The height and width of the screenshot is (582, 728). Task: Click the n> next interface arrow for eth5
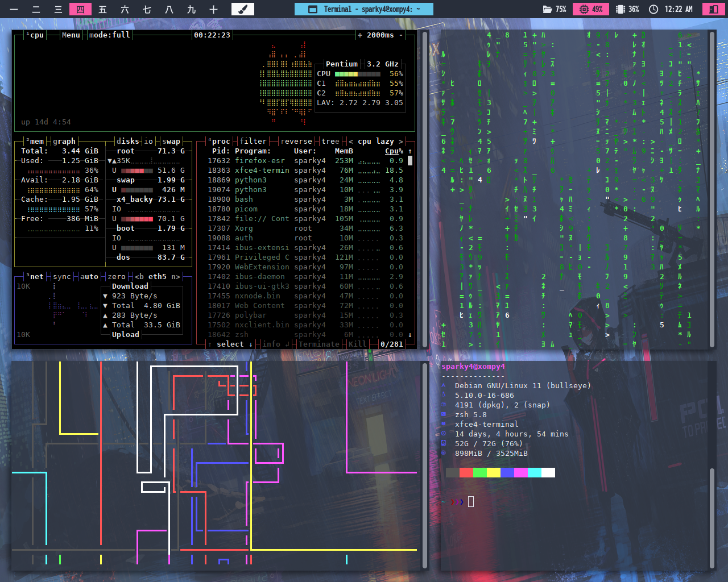pyautogui.click(x=176, y=277)
